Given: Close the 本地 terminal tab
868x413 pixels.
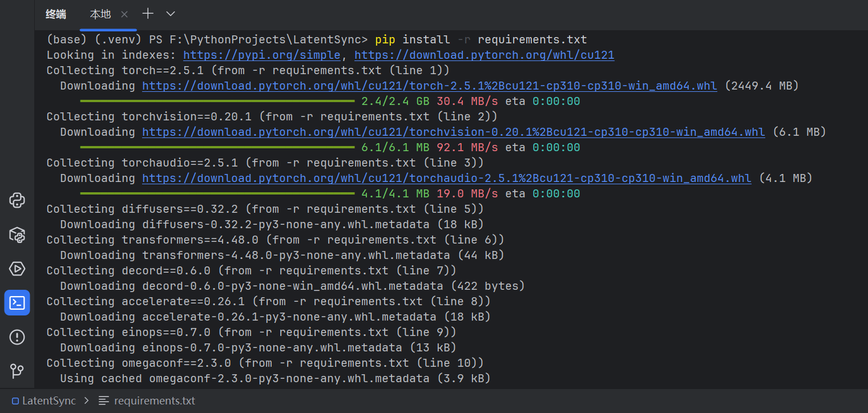Looking at the screenshot, I should pyautogui.click(x=125, y=14).
